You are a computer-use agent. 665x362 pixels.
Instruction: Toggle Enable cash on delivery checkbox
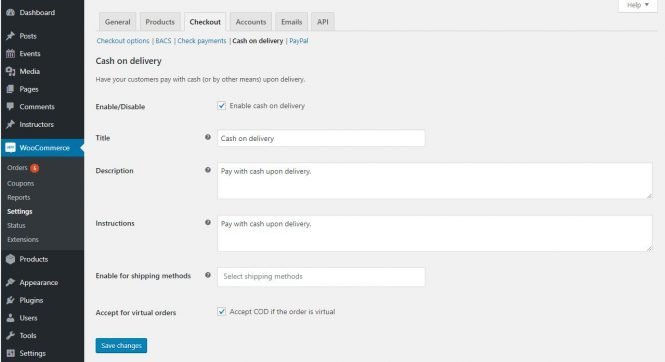[221, 106]
